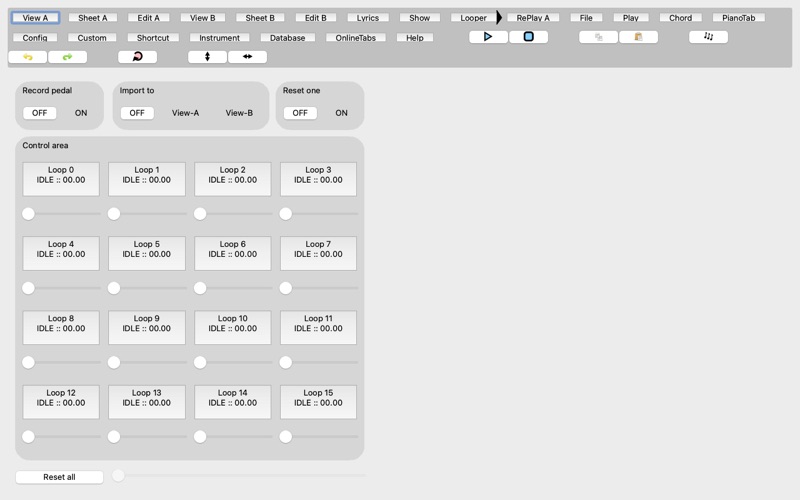Set Import to View-A

pyautogui.click(x=185, y=113)
